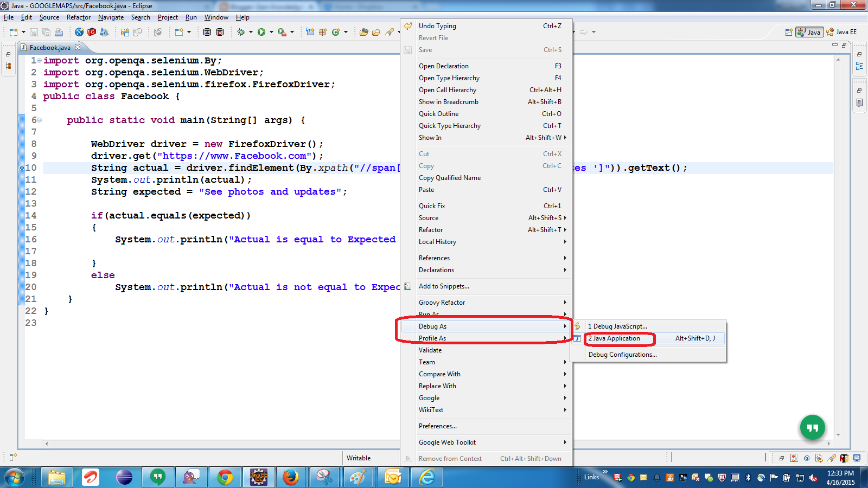The width and height of the screenshot is (868, 488).
Task: Open the External Tools run icon
Action: 281,31
